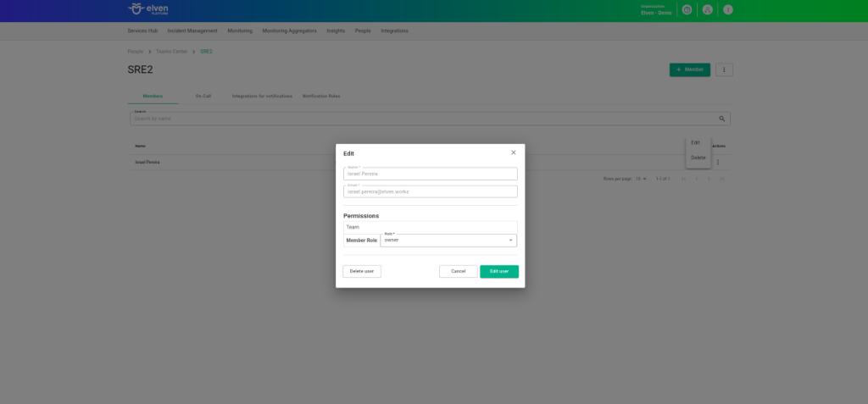Close the Edit dialog with the X icon
This screenshot has height=404, width=868.
tap(513, 152)
